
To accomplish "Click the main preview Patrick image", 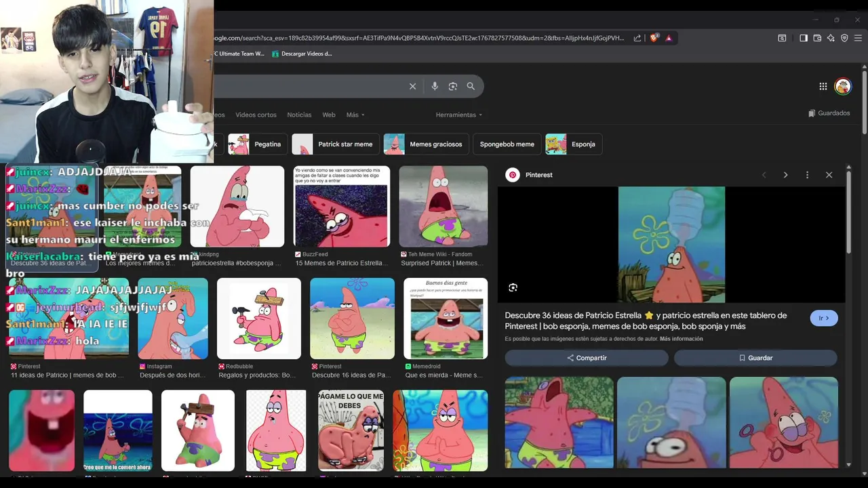I will pyautogui.click(x=671, y=245).
